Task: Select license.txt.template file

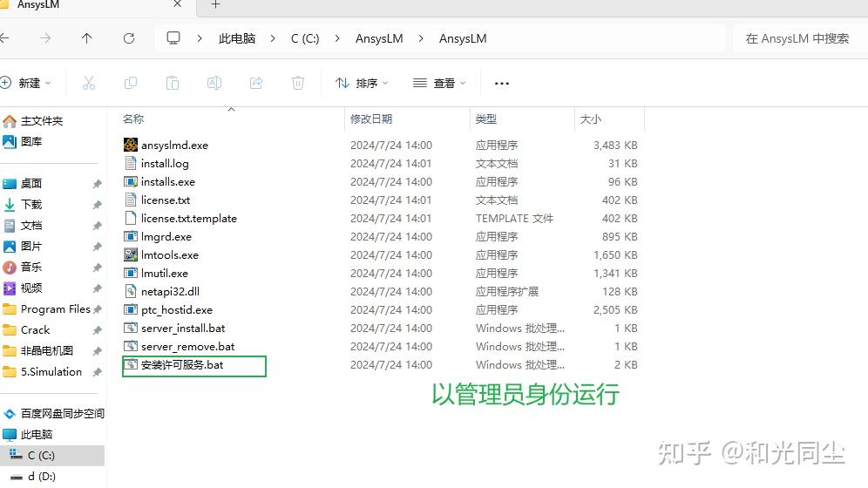Action: pos(189,218)
